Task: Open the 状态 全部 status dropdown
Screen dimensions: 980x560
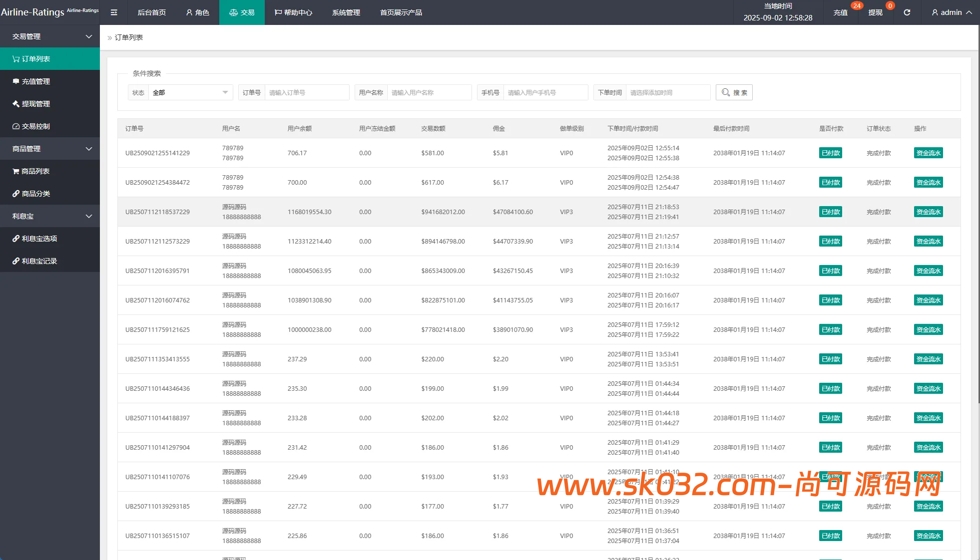Action: (190, 92)
